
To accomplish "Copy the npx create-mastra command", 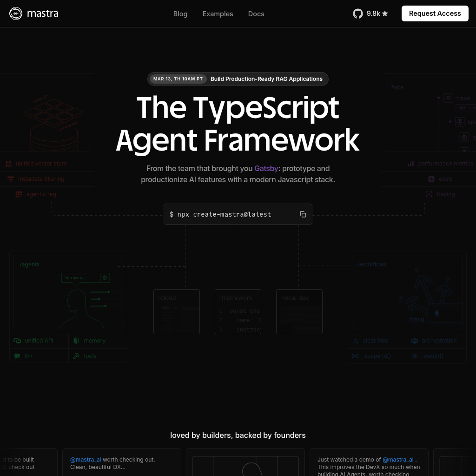I will 303,214.
